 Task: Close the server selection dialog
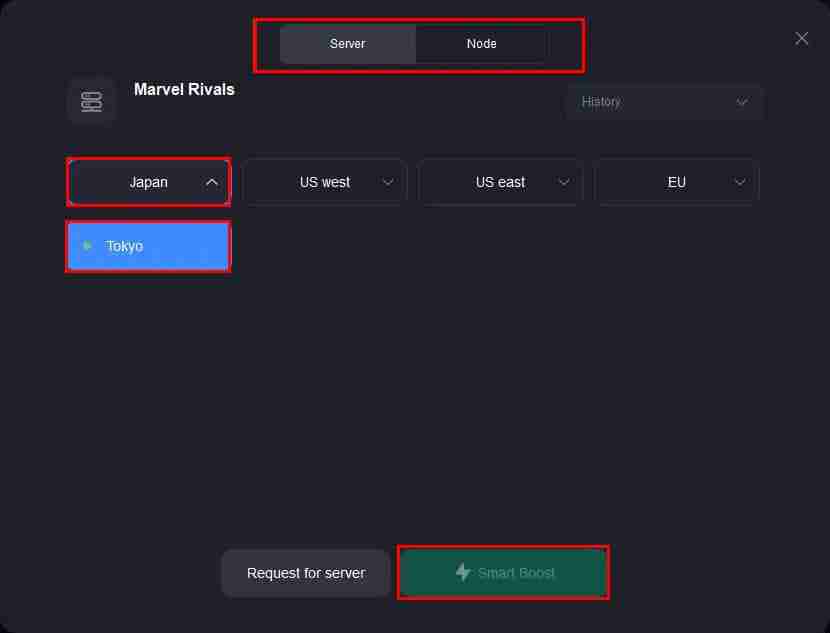(x=801, y=38)
